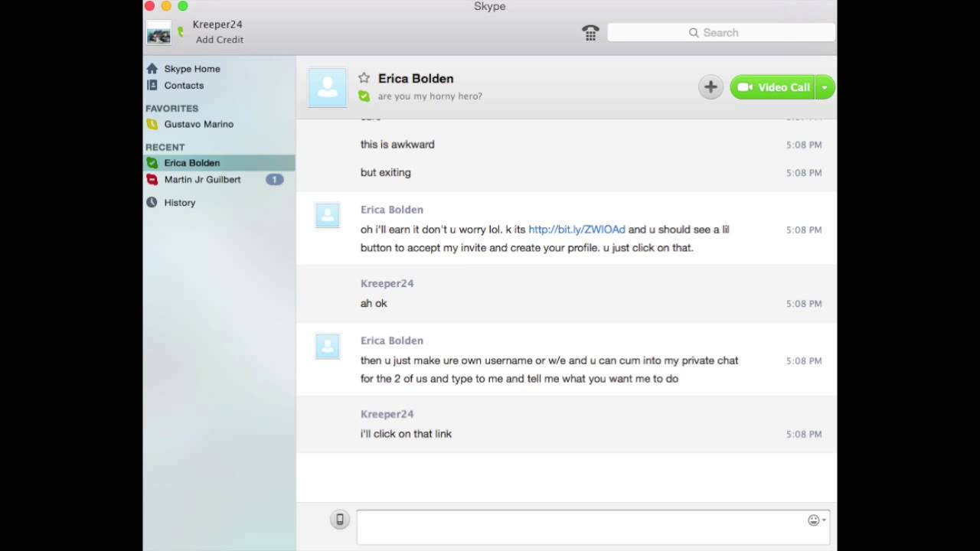Click the Add Credit link
Image resolution: width=980 pixels, height=551 pixels.
pos(219,40)
